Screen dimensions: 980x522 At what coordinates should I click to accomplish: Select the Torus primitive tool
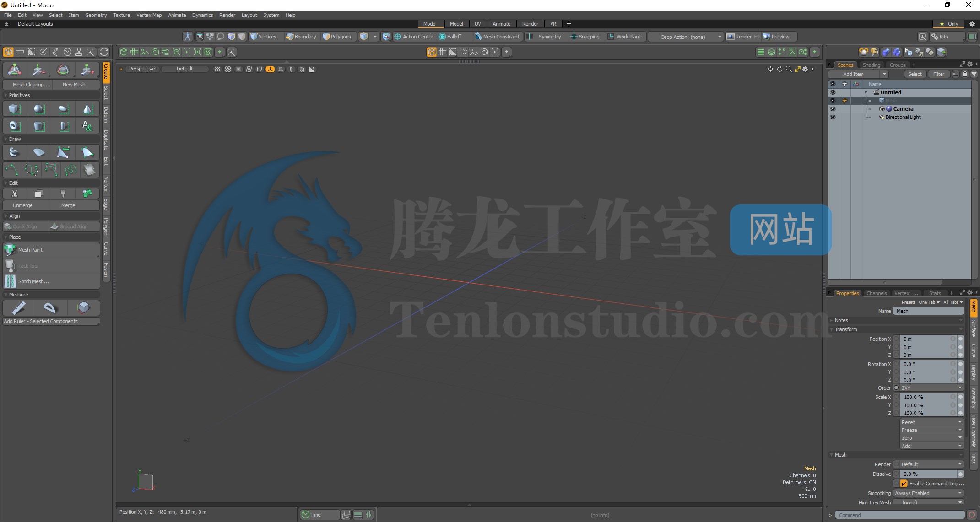click(14, 126)
